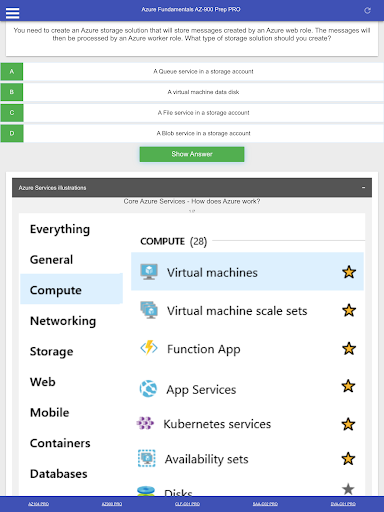Select the Networking category
384x512 pixels.
tap(63, 321)
